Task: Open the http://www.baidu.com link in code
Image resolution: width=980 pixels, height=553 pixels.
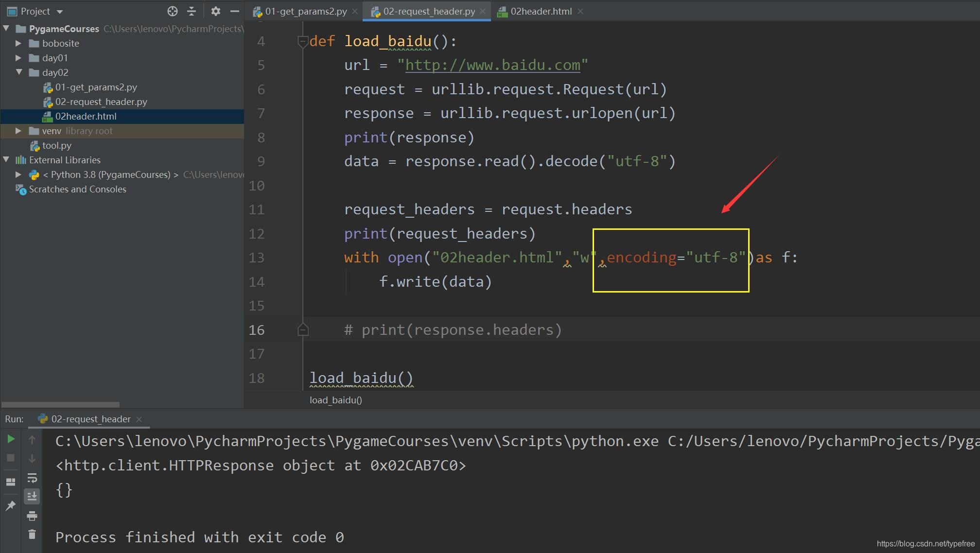Action: pyautogui.click(x=492, y=65)
